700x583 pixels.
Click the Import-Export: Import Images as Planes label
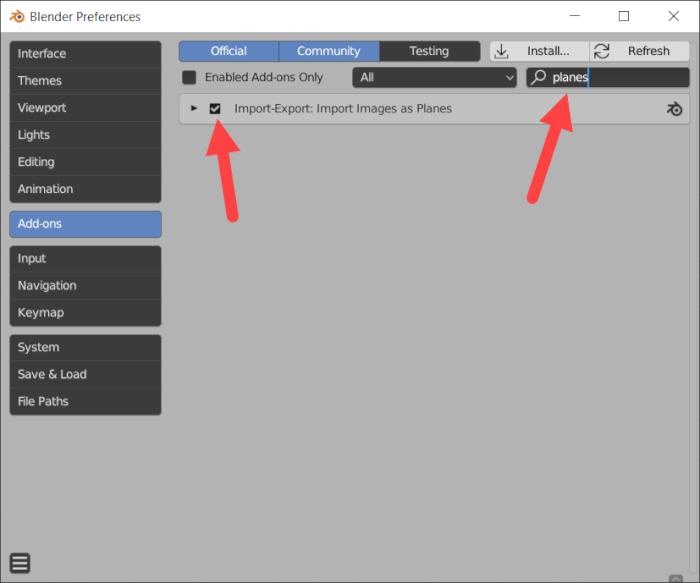coord(343,108)
